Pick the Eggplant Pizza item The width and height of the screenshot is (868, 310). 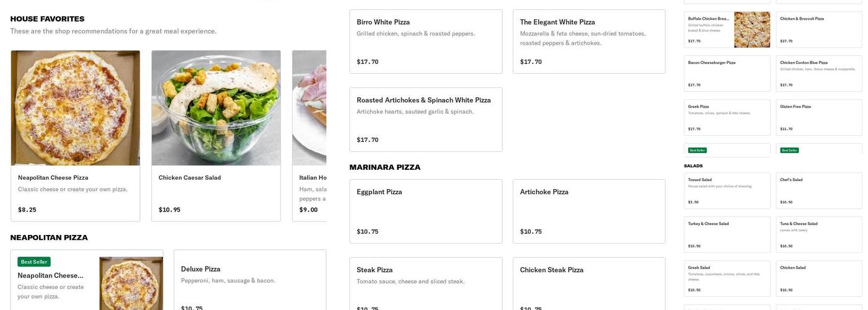(426, 211)
